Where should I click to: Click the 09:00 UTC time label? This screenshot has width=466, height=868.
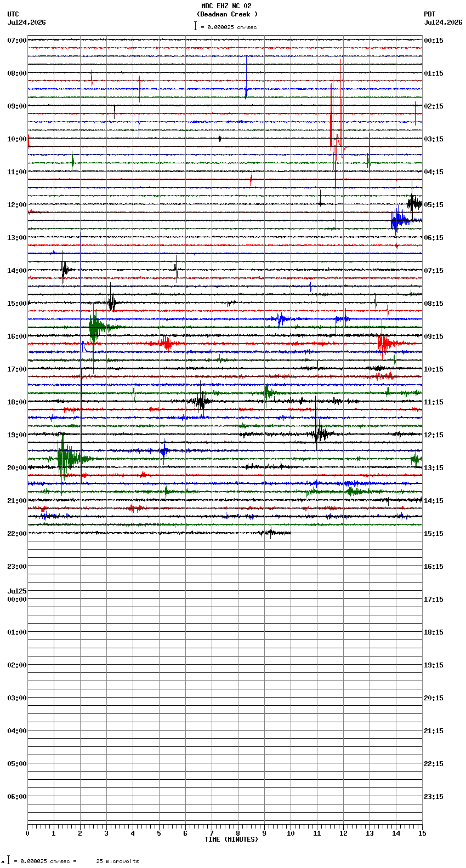coord(16,106)
